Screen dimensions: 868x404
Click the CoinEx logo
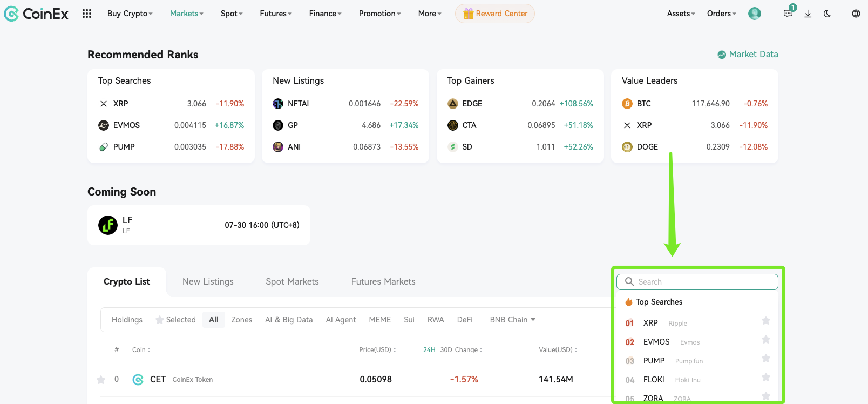(x=36, y=14)
